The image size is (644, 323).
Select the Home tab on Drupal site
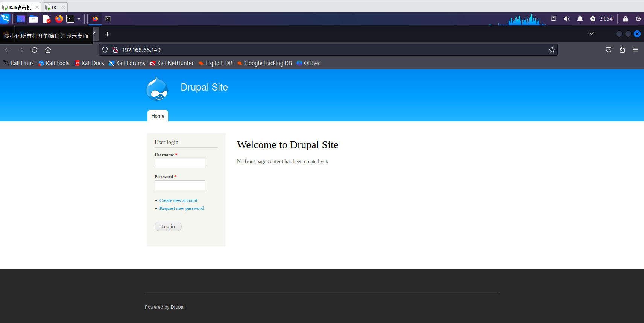(158, 116)
